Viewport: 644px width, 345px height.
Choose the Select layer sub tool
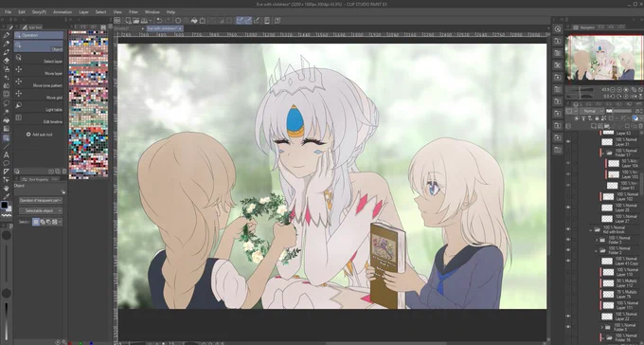(39, 59)
